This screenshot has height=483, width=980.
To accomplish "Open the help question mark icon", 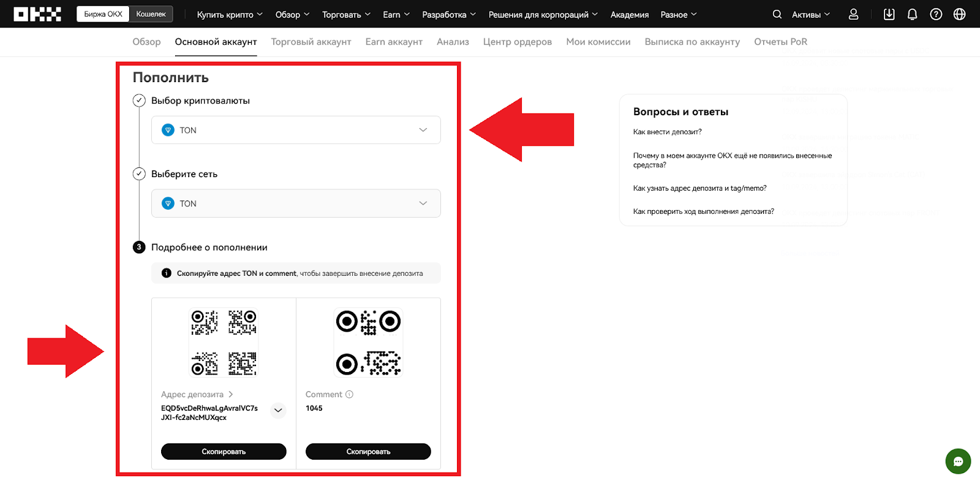I will click(936, 14).
